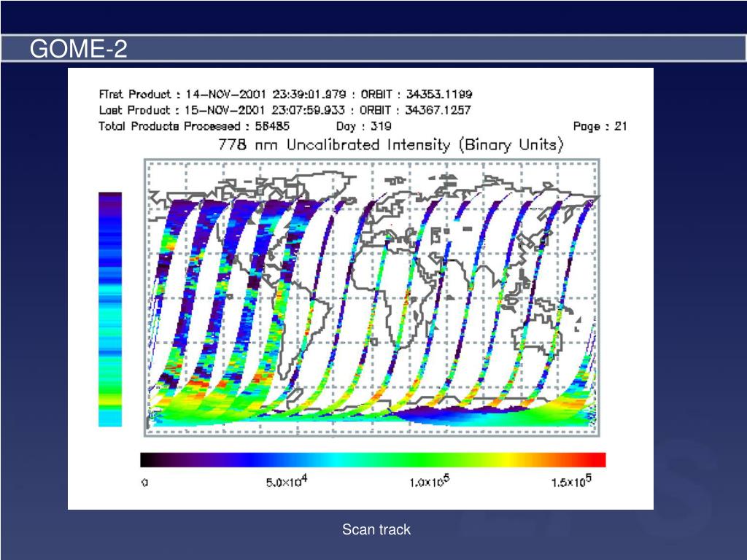
Task: Click the 'Last Product : 15-NOV-2001' line
Action: click(x=285, y=110)
